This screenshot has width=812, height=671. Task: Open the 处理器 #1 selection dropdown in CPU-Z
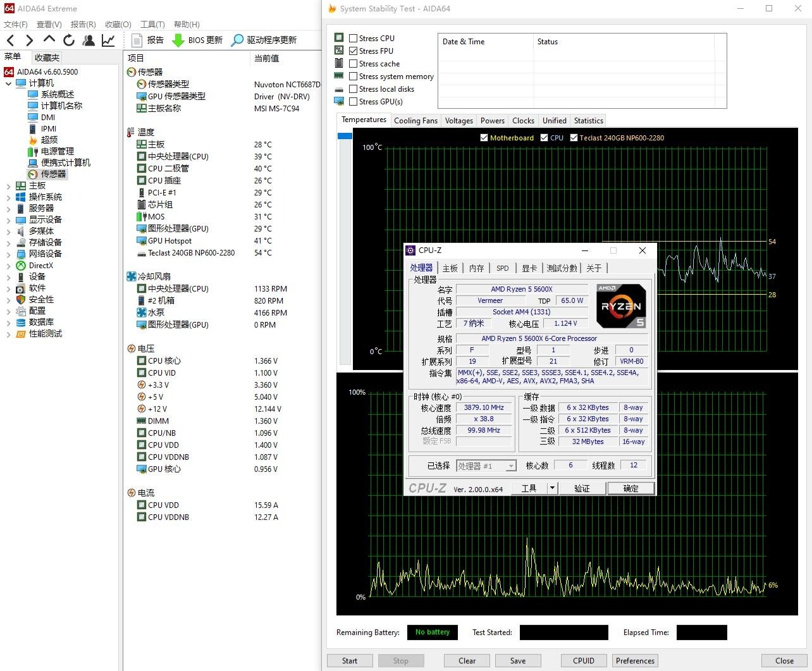point(511,466)
